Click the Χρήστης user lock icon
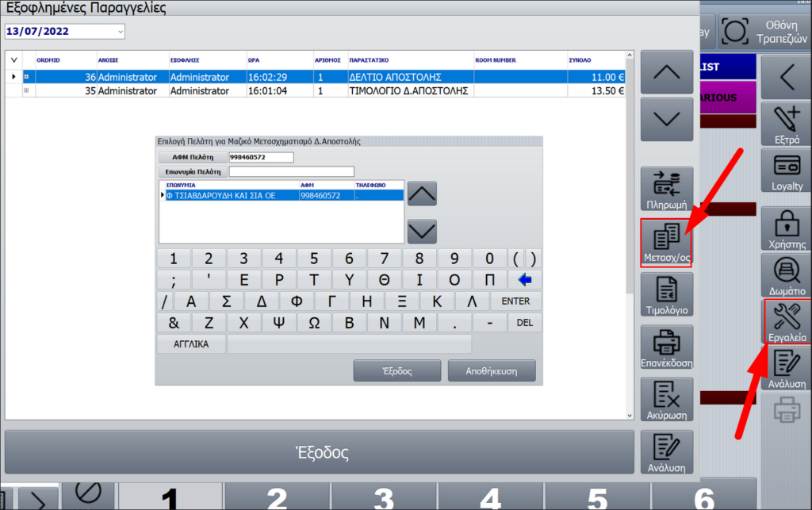This screenshot has width=812, height=510. pos(787,228)
